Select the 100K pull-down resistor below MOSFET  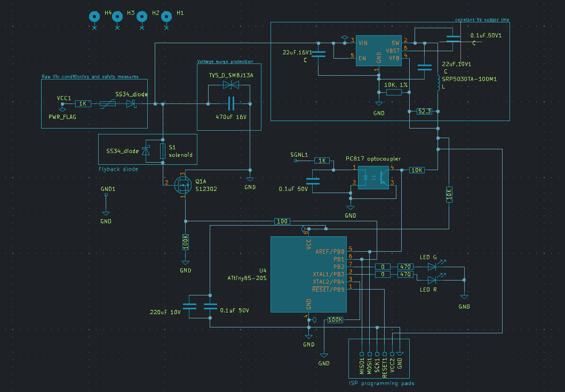click(186, 242)
